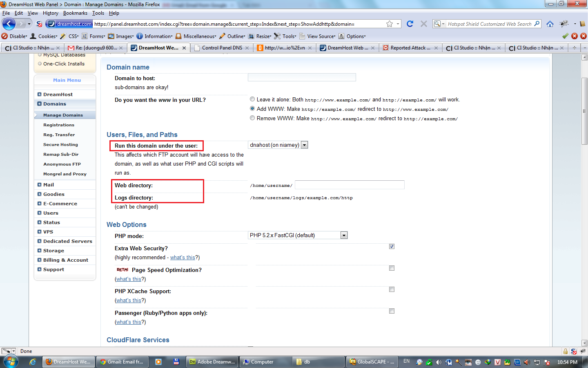588x368 pixels.
Task: Close the active DreamHost Web Panel tab
Action: (184, 48)
